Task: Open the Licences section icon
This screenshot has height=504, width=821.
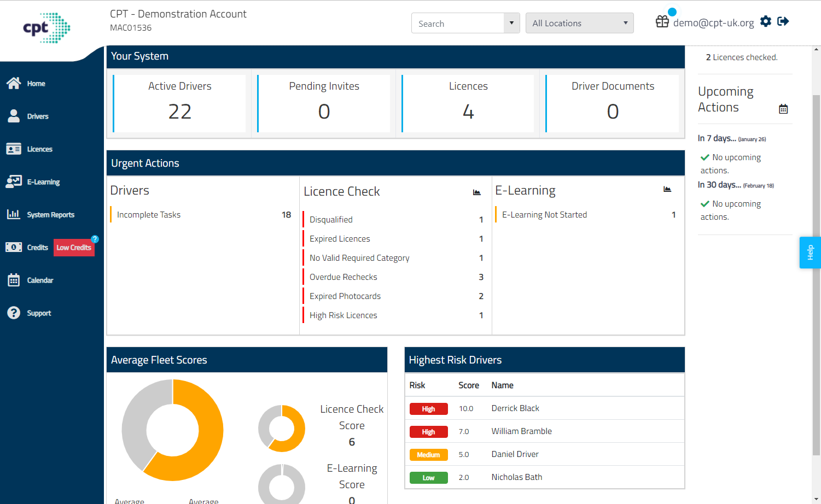Action: point(14,149)
